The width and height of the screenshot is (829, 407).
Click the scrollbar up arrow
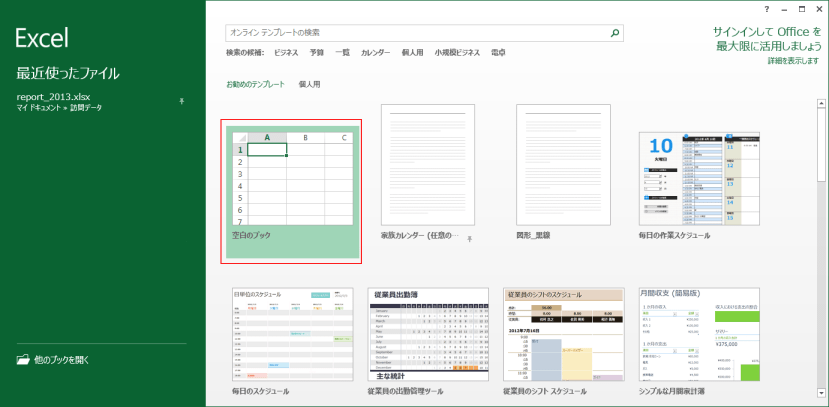(822, 103)
